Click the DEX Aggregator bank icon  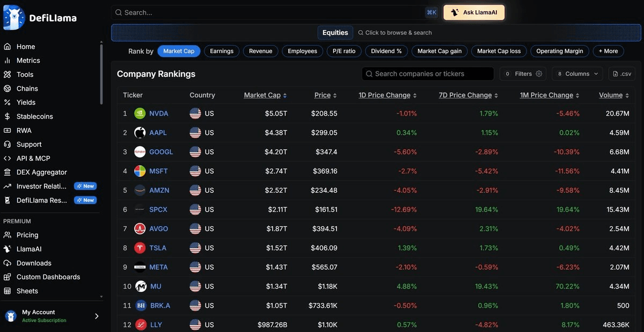point(7,172)
